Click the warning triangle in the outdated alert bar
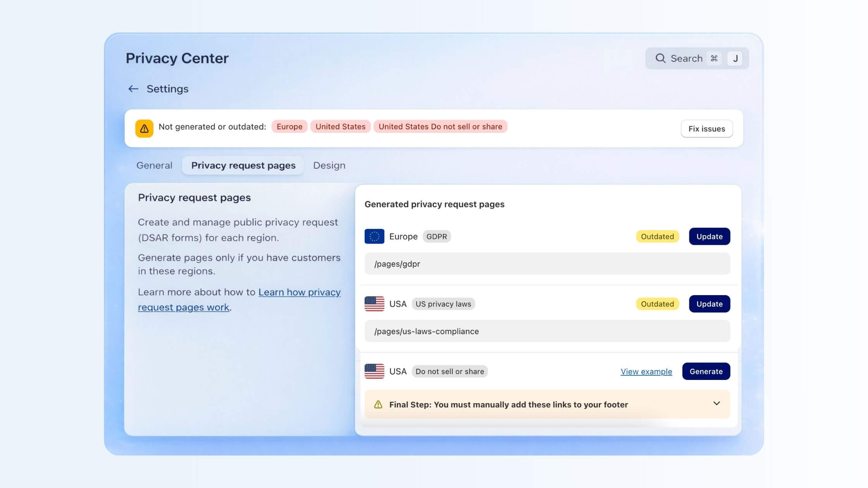Screen dimensions: 868x488 point(144,128)
